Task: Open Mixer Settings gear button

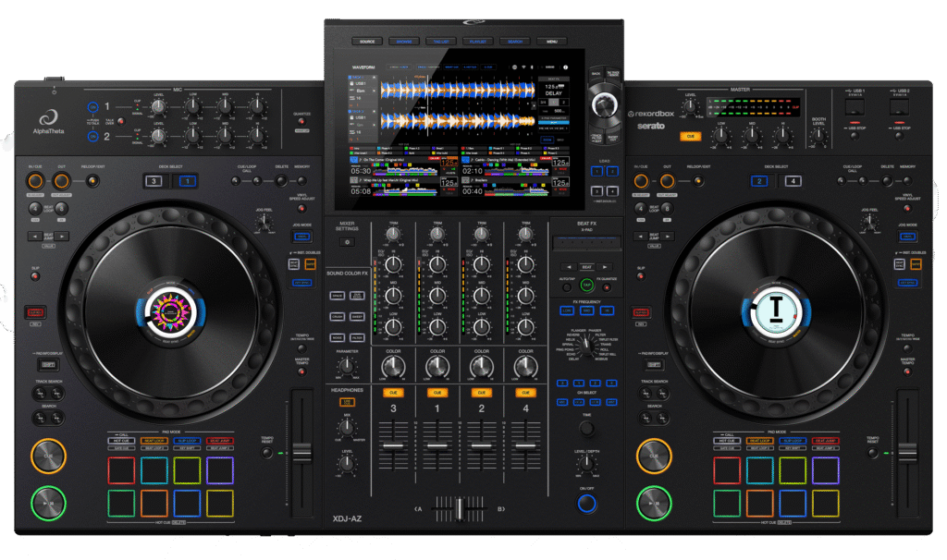Action: [348, 241]
